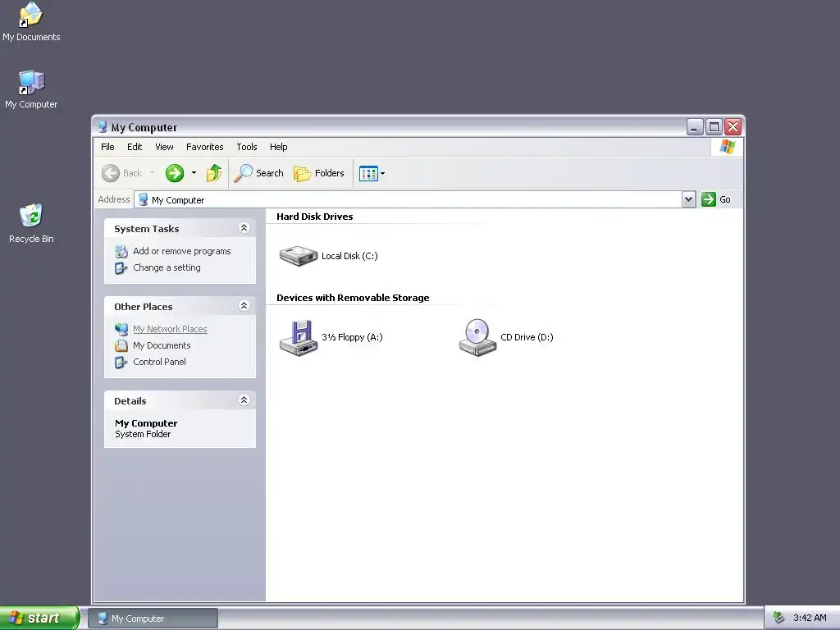This screenshot has width=840, height=630.
Task: Open the Tools menu
Action: click(x=247, y=147)
